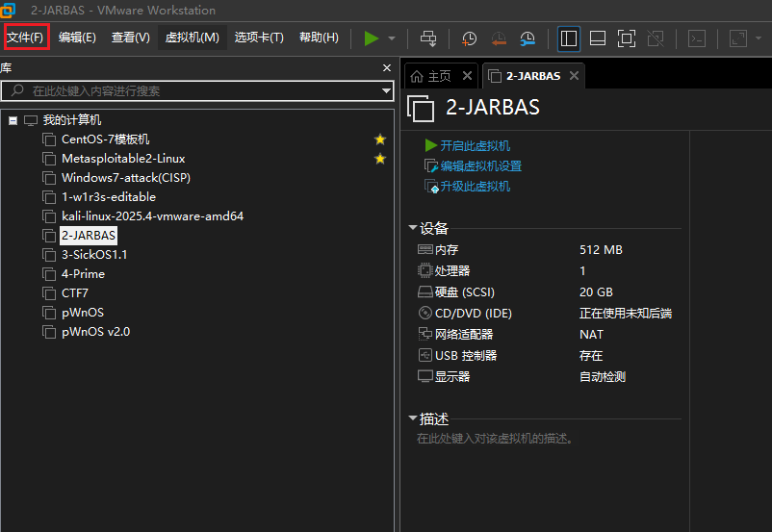Collapse the 我的计算机 tree node
772x532 pixels.
pyautogui.click(x=13, y=120)
